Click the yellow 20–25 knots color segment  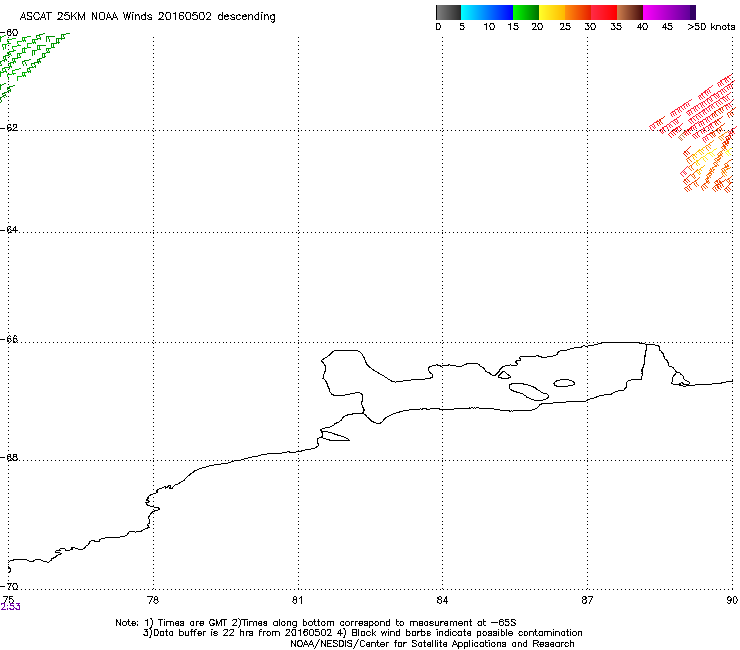(x=552, y=12)
